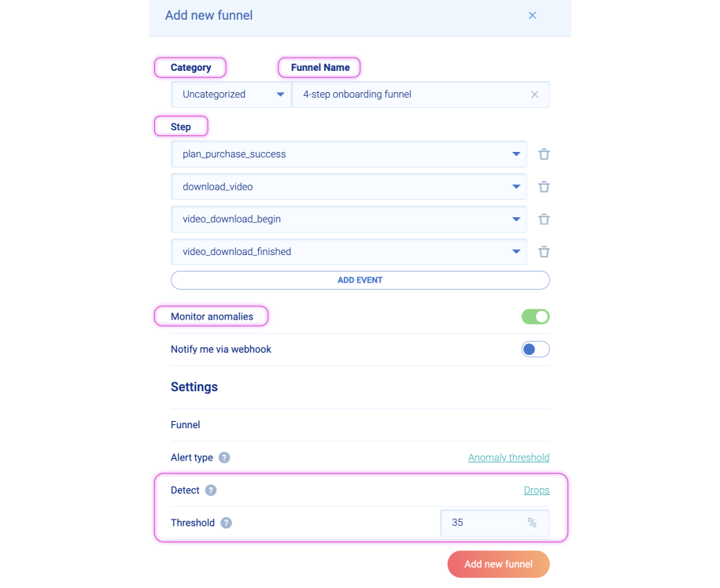
Task: Submit with Add new funnel button
Action: (x=498, y=564)
